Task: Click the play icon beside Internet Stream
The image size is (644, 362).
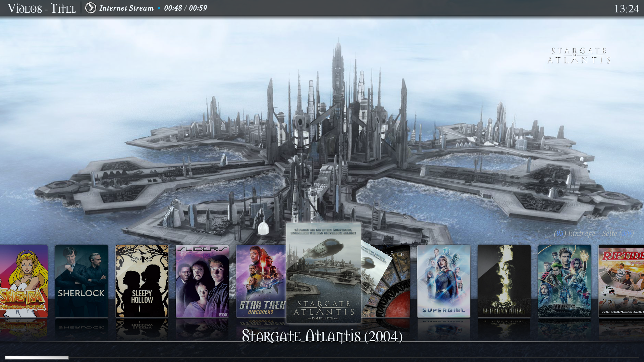Action: [91, 8]
